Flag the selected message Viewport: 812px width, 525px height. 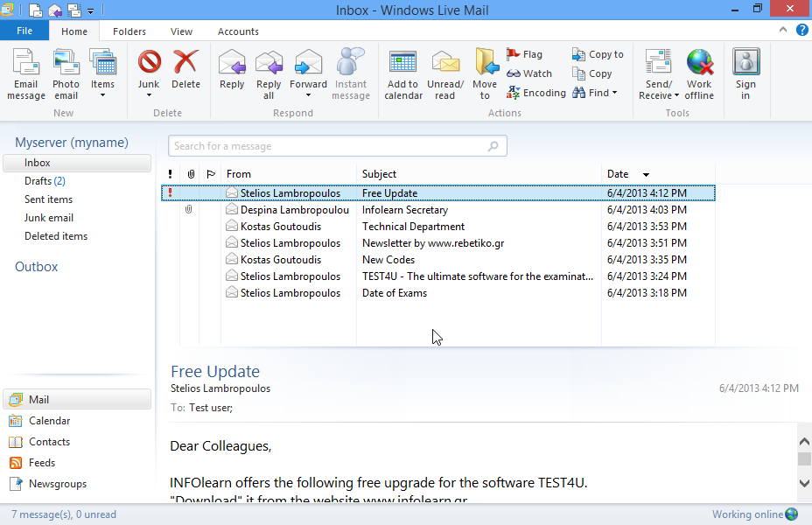525,54
